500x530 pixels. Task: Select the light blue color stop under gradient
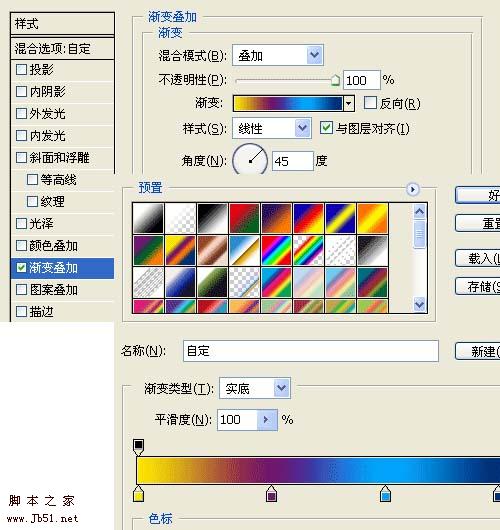tap(385, 494)
